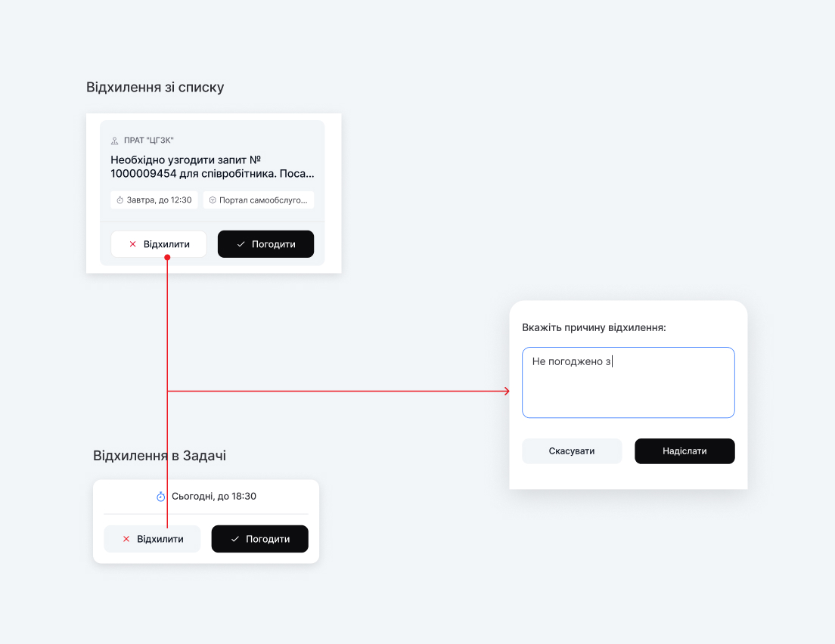Click the Вкажіть причину відхилення label
The width and height of the screenshot is (835, 644).
point(594,327)
